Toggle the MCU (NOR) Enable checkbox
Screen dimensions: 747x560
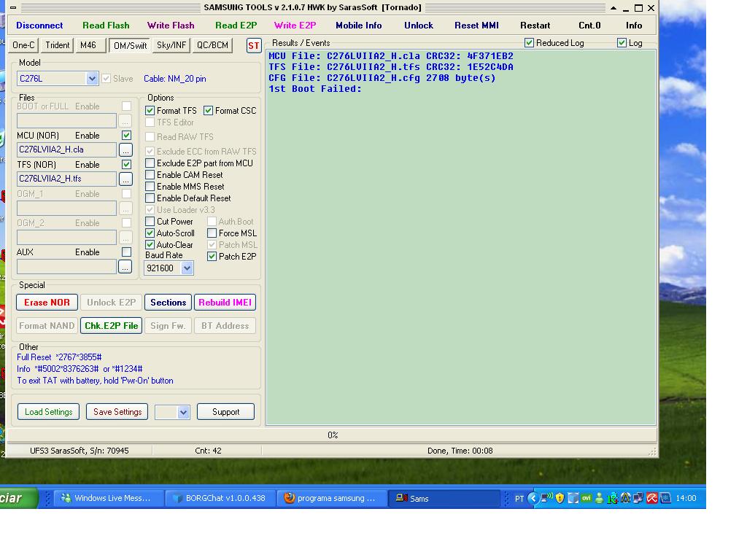point(126,136)
